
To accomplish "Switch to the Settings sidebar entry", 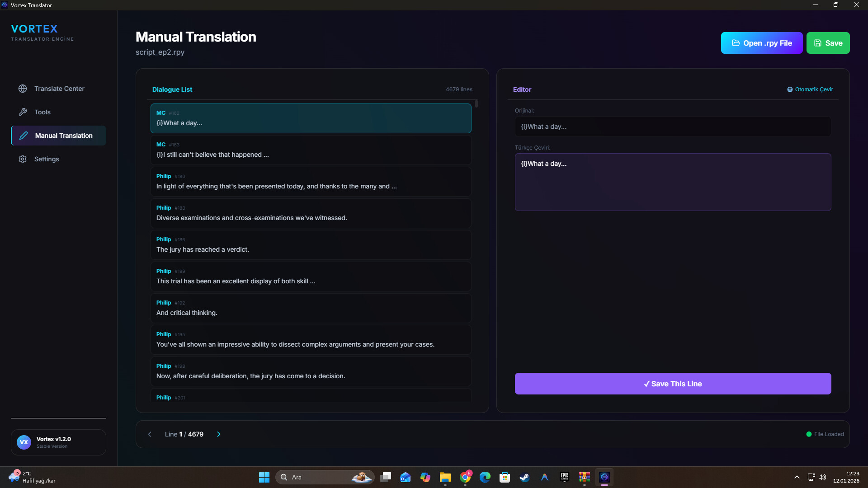I will (x=47, y=159).
